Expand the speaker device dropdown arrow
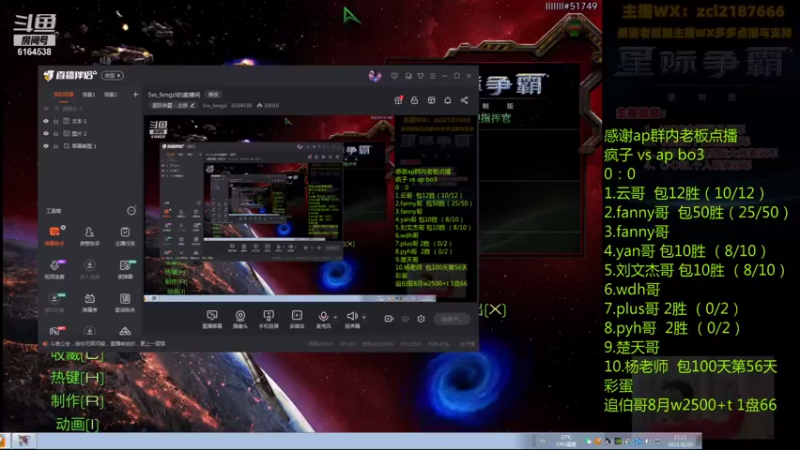 coord(364,317)
